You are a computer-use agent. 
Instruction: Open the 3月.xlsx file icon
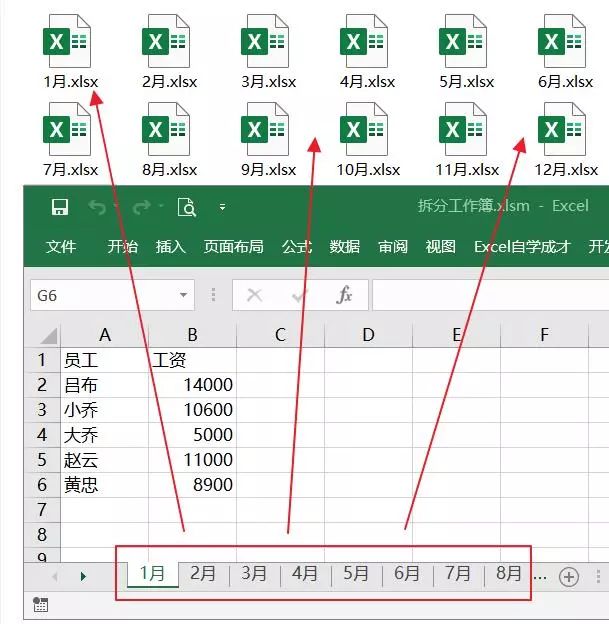click(265, 41)
